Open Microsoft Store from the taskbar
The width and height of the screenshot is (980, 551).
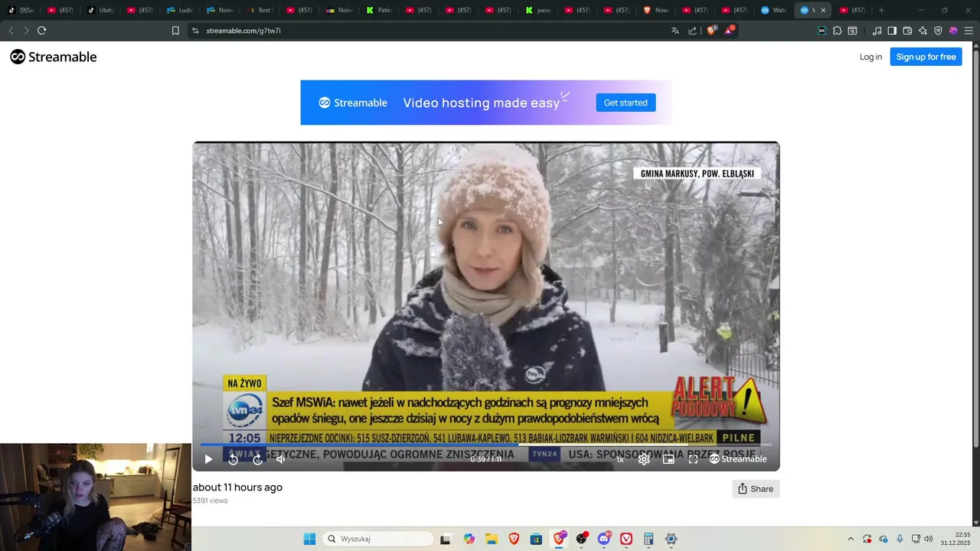(536, 539)
